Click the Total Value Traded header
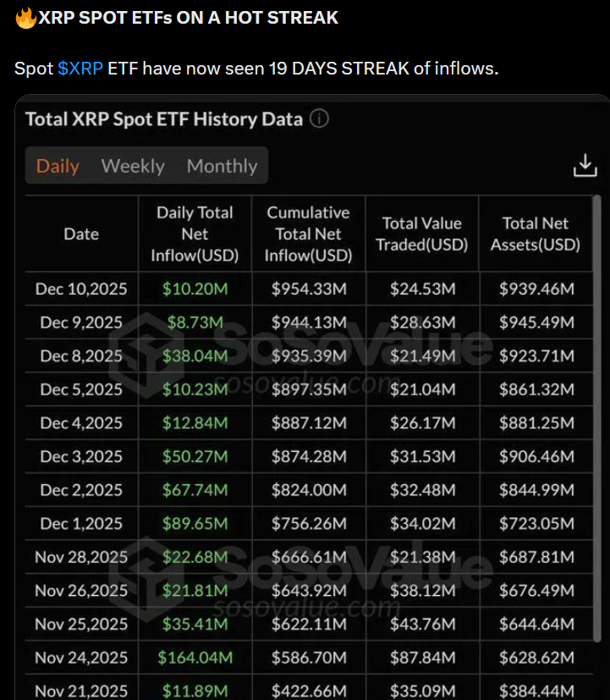610x700 pixels. coord(422,234)
